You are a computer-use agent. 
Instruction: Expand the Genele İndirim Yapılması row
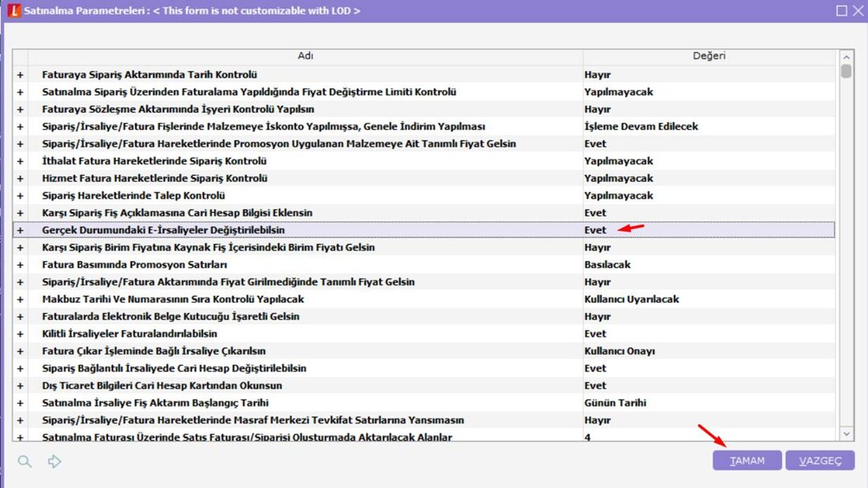click(21, 127)
